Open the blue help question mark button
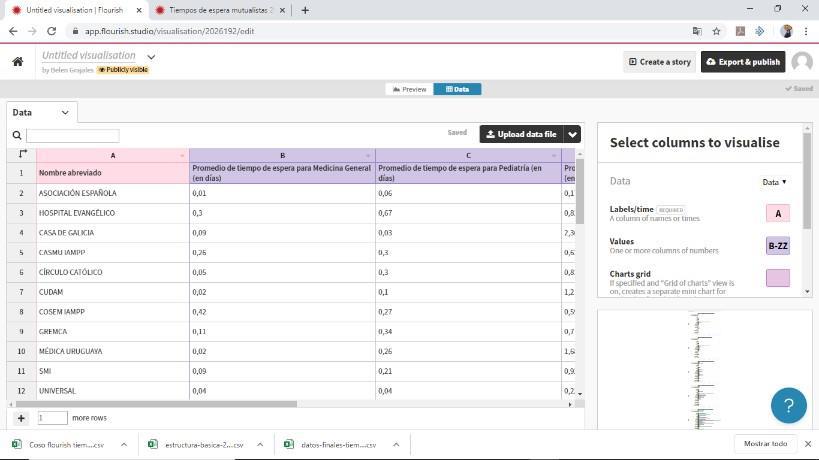 [x=789, y=405]
